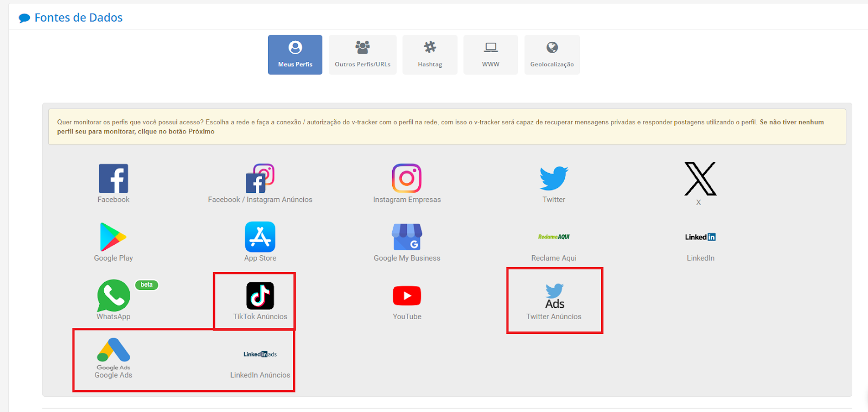This screenshot has height=412, width=868.
Task: Choose Facebook / Instagram Anúncios icon
Action: point(260,179)
